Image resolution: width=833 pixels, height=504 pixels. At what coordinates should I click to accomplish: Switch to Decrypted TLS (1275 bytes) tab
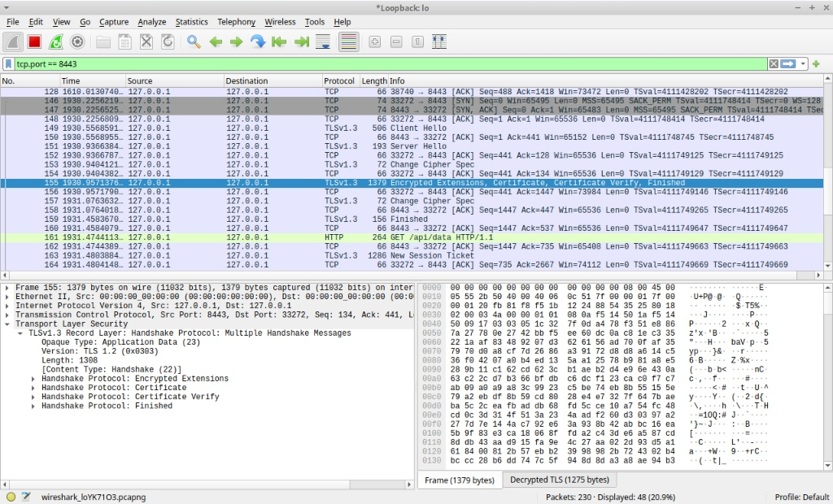click(560, 480)
